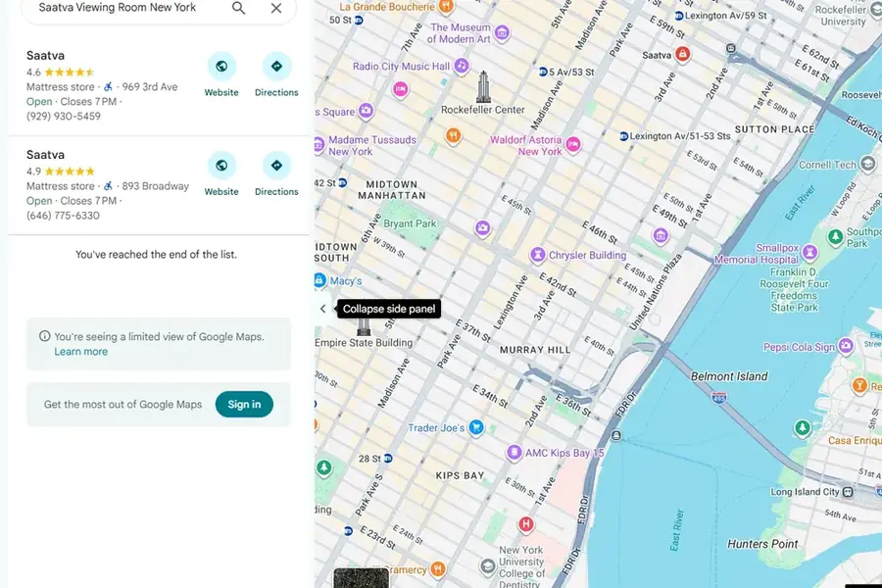Collapse the side panel with the arrow
The width and height of the screenshot is (882, 588).
[x=322, y=309]
